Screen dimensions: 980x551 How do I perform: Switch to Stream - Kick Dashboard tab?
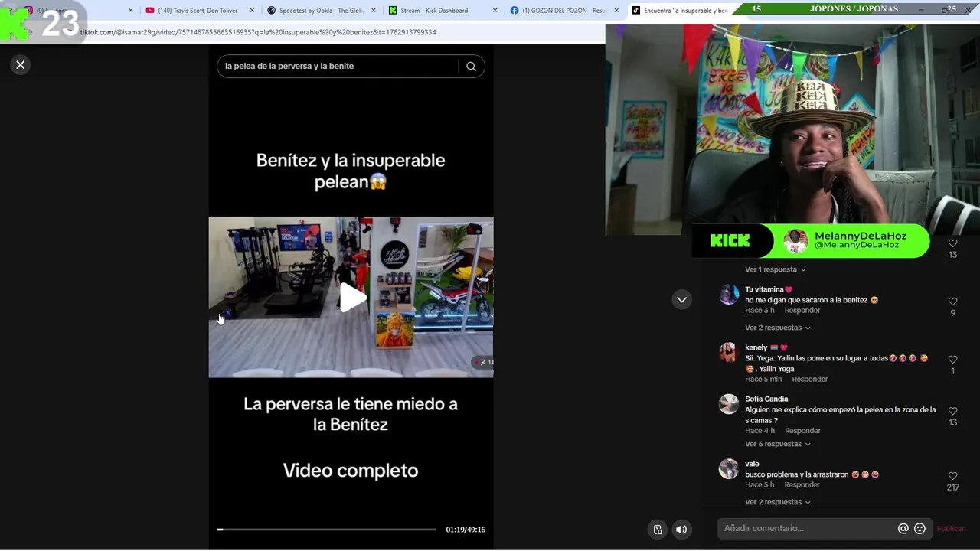(443, 11)
